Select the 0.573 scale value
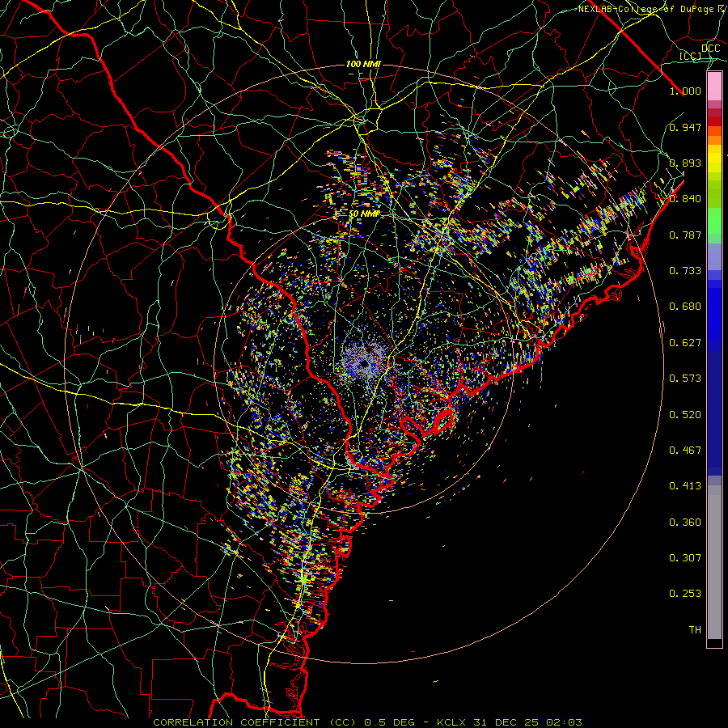The image size is (728, 728). tap(685, 379)
